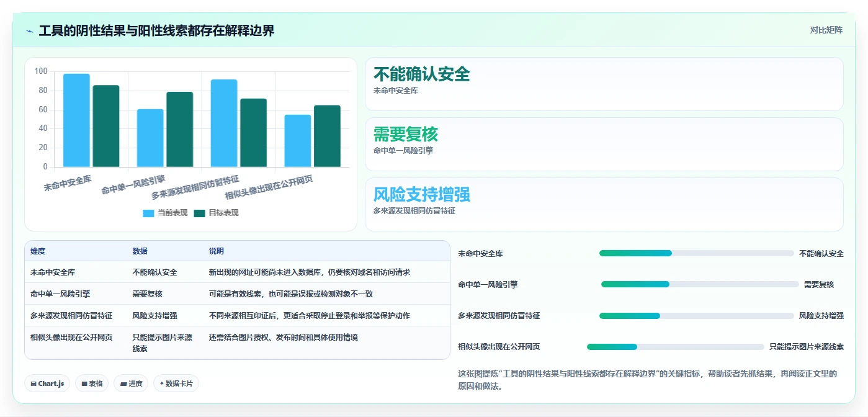Open the 风险支持增强 data card
The width and height of the screenshot is (868, 417).
pos(604,204)
